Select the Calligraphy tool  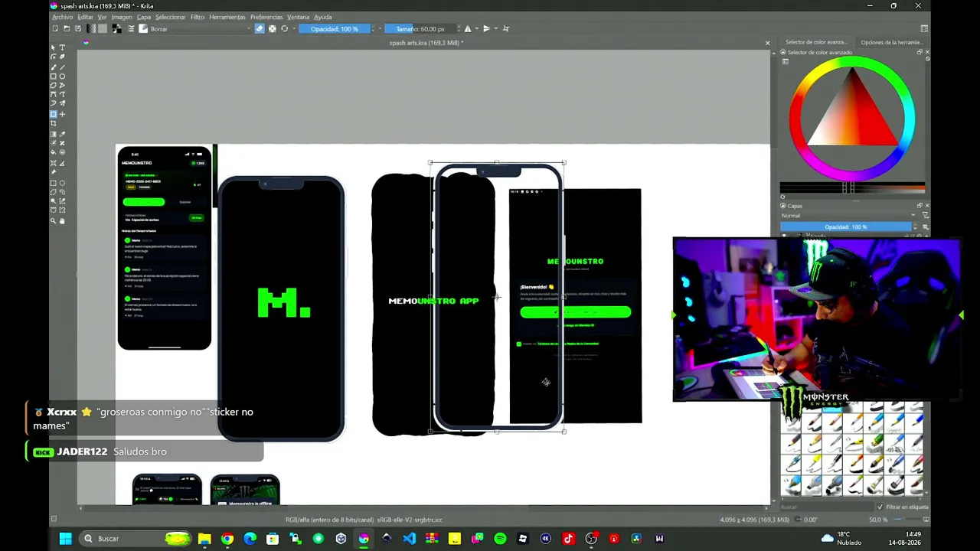63,57
